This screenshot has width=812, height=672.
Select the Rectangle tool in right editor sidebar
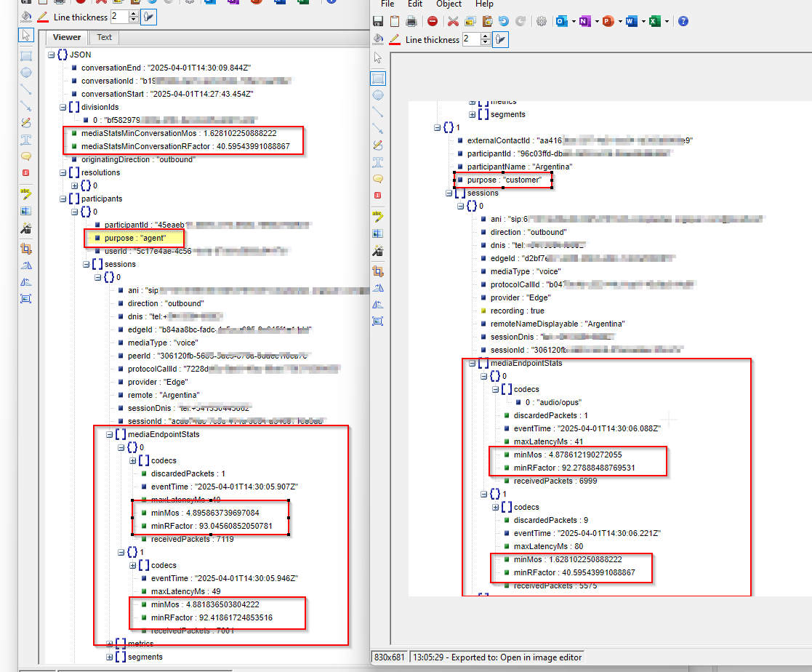pos(378,79)
